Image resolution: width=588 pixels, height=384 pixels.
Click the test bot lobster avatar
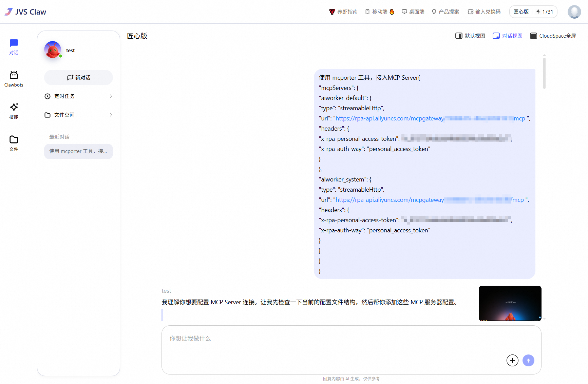pyautogui.click(x=53, y=50)
